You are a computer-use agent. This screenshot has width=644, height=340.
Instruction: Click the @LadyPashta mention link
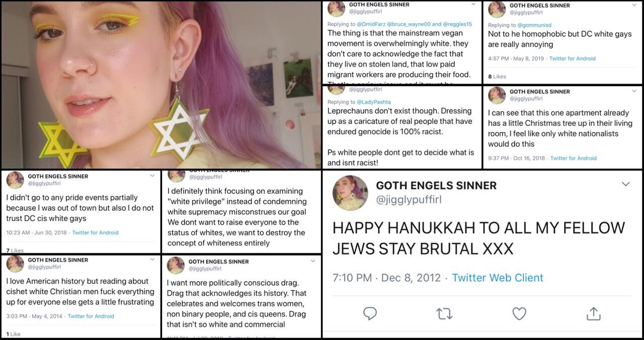point(373,102)
